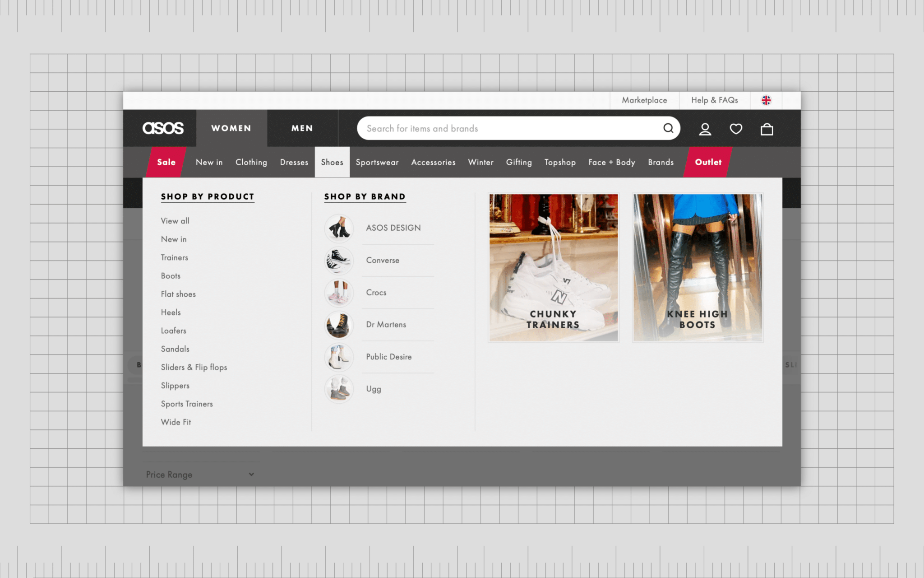
Task: Click the Boots link
Action: click(x=171, y=276)
